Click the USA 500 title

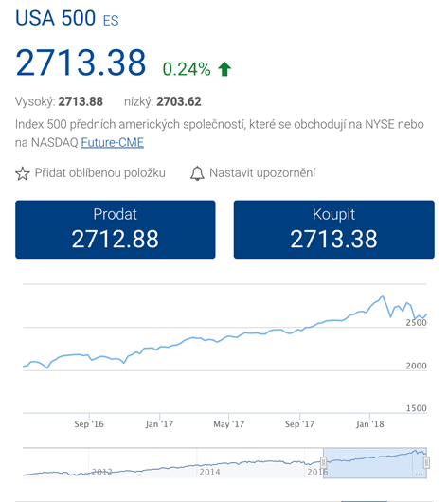coord(55,18)
